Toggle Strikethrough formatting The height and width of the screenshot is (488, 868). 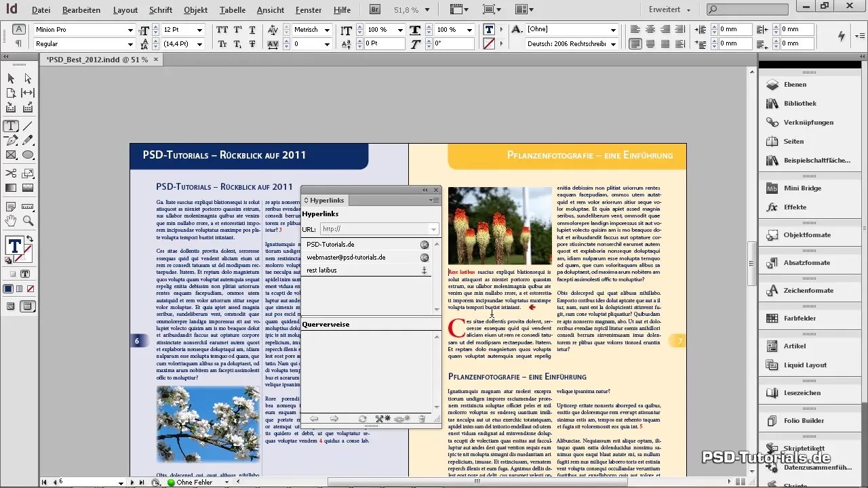click(x=253, y=44)
